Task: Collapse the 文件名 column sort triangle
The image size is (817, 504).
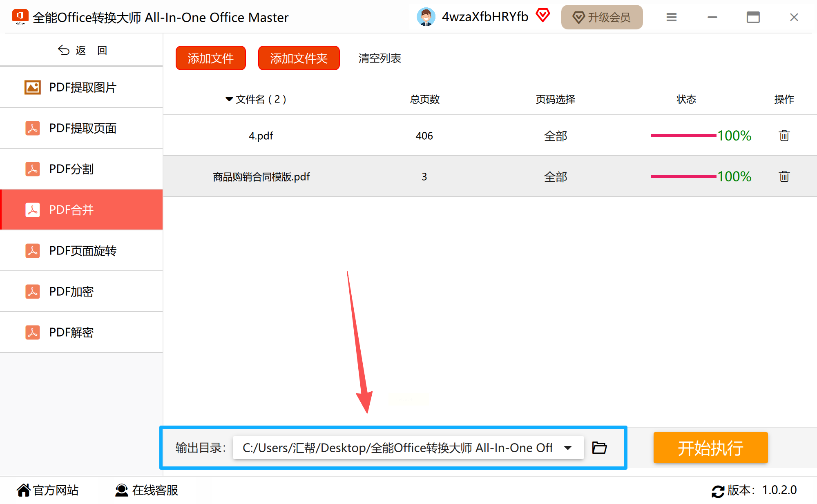Action: pos(229,99)
